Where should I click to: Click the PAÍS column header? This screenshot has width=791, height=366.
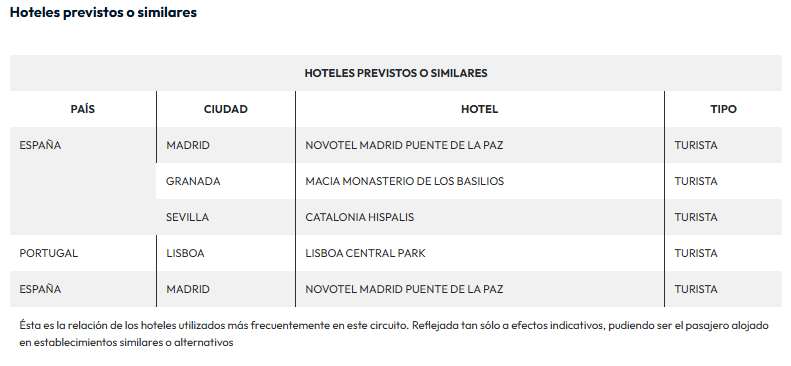click(x=83, y=109)
